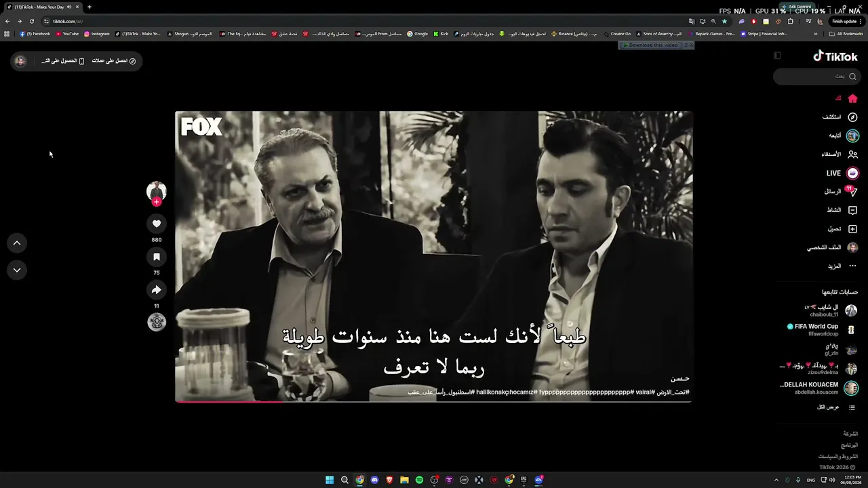Open Spotify from the taskbar
Image resolution: width=868 pixels, height=488 pixels.
419,480
